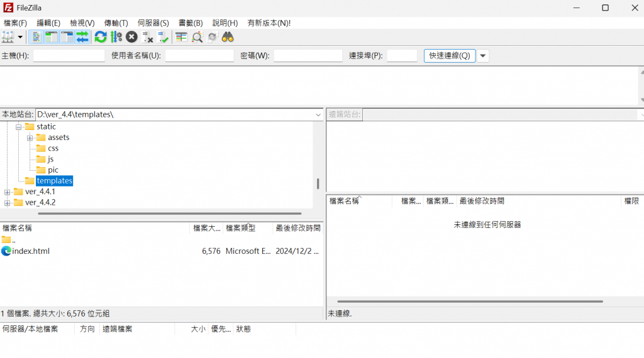644x358 pixels.
Task: Click the queue 遠端檔案 column header
Action: [x=136, y=329]
